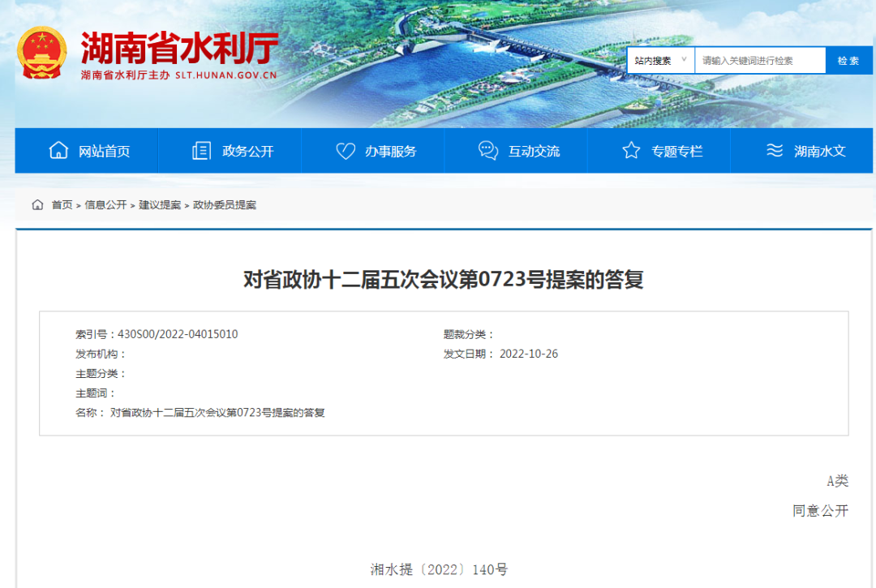Go to the 政务公开 menu
This screenshot has height=588, width=876.
[248, 152]
